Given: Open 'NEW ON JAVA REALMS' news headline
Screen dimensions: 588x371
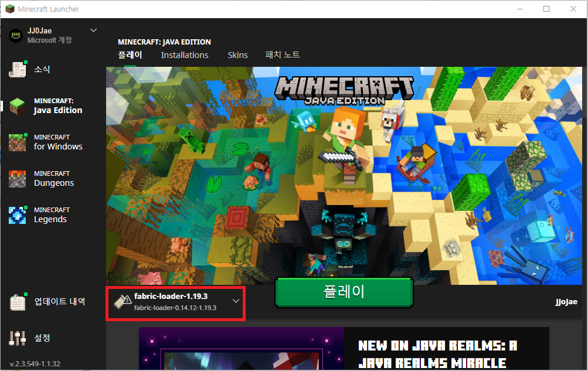Looking at the screenshot, I should pyautogui.click(x=437, y=354).
